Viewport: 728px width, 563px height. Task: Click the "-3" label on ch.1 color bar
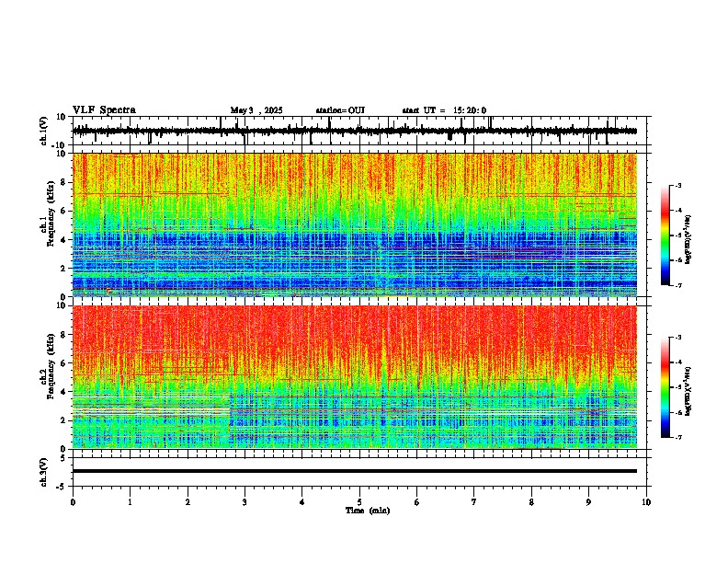coord(677,186)
